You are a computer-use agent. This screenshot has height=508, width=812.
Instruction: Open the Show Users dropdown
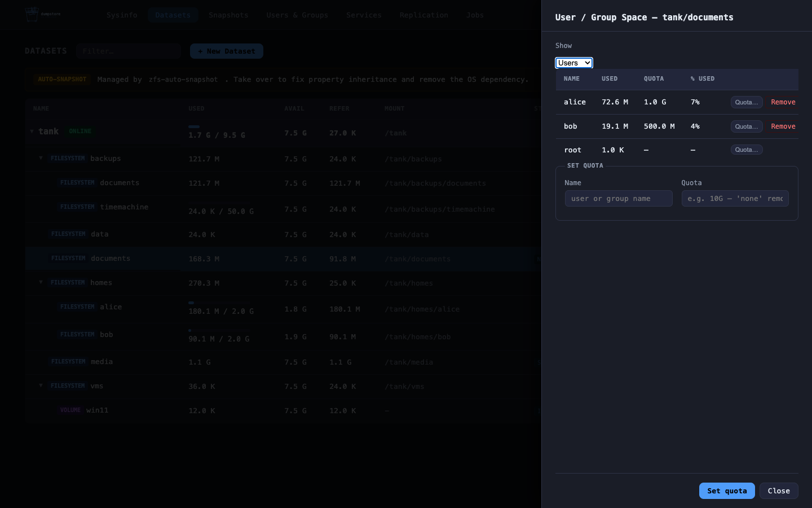(574, 63)
